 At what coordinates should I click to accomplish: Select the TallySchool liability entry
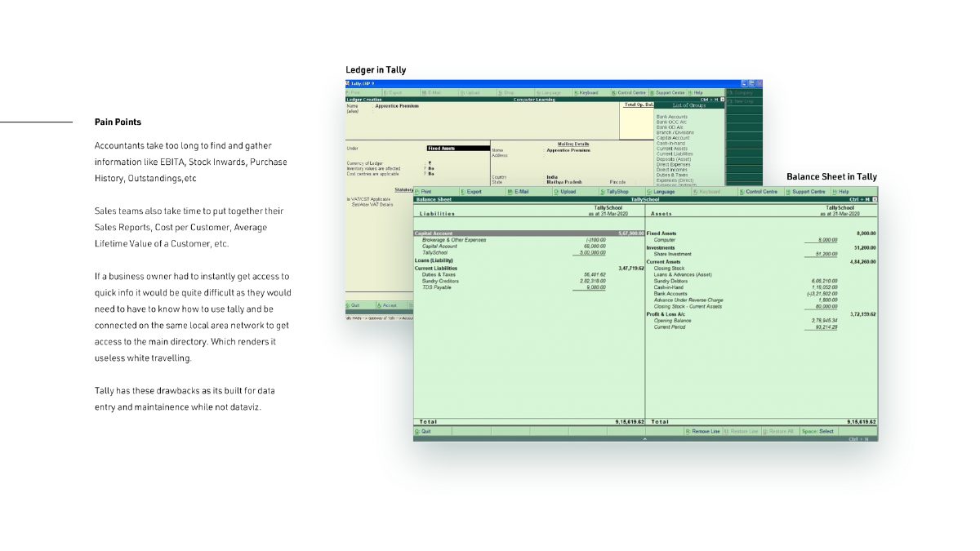coord(435,253)
